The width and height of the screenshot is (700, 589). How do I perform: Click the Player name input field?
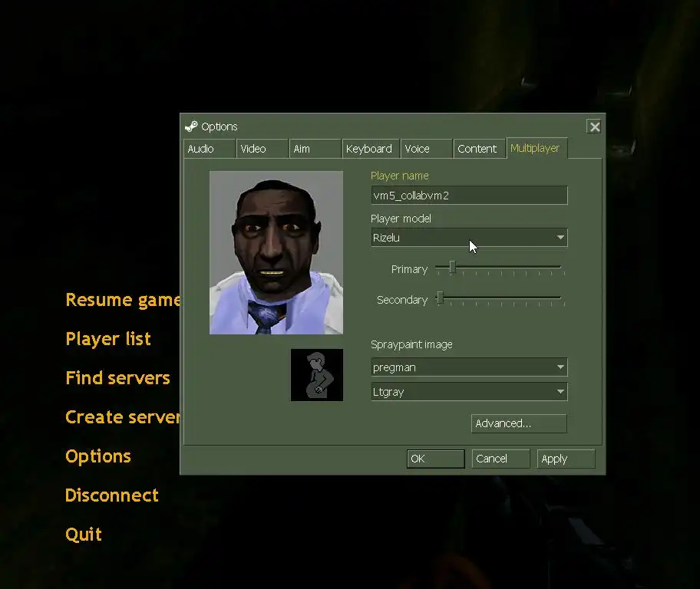point(469,196)
